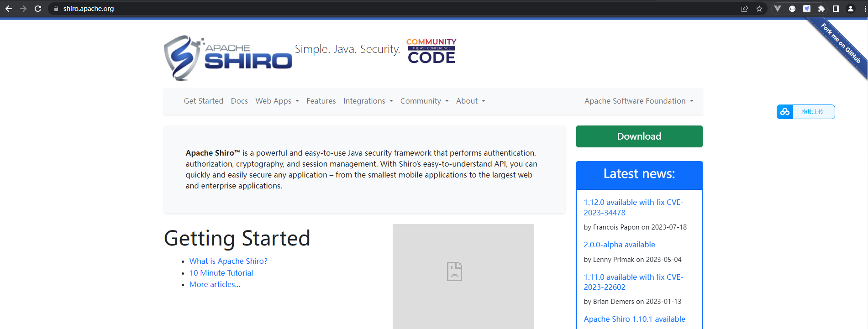
Task: Open the What is Apache Shiro? link
Action: click(228, 261)
